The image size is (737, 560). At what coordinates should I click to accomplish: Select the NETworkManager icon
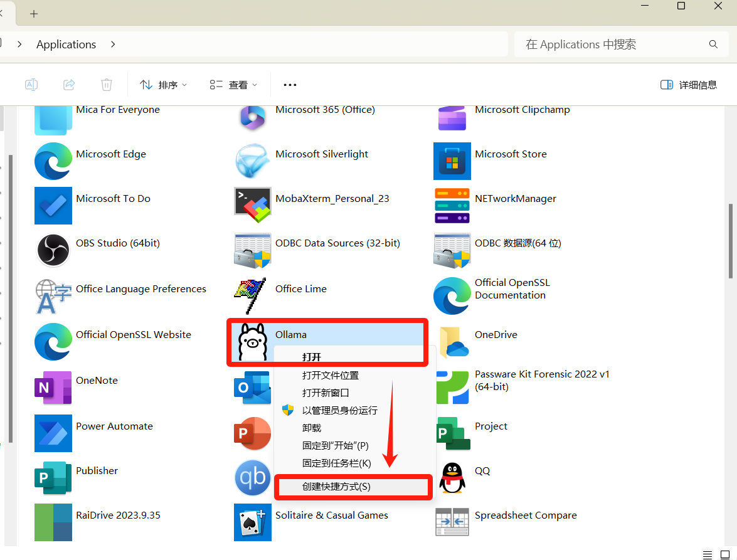point(452,205)
